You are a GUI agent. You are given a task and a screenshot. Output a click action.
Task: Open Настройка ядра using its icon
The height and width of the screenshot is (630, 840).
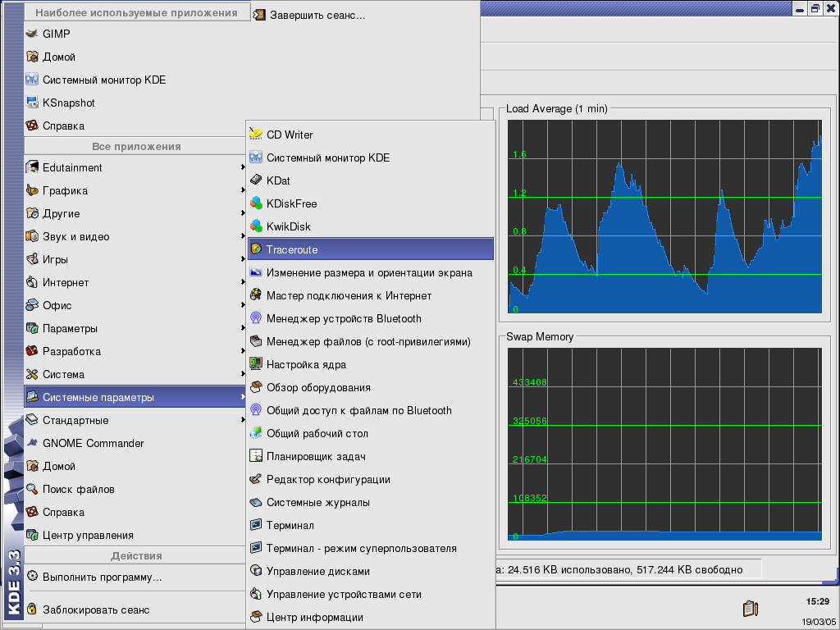click(256, 365)
